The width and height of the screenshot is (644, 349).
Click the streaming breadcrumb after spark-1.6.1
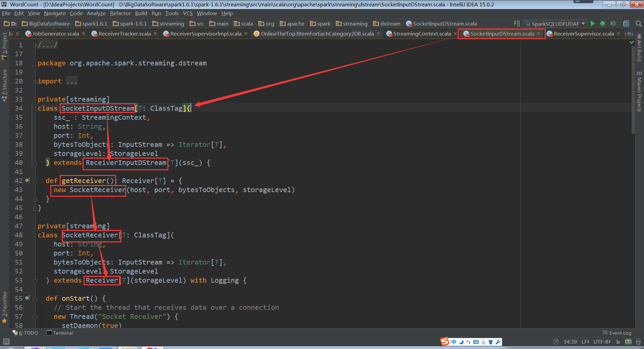click(x=168, y=23)
